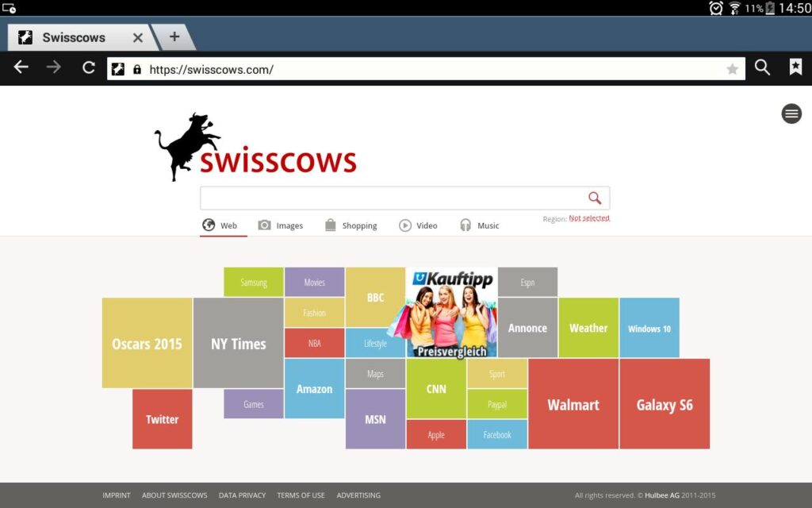Viewport: 812px width, 508px height.
Task: Open browser bookmarks via bookmark icon
Action: pyautogui.click(x=795, y=67)
